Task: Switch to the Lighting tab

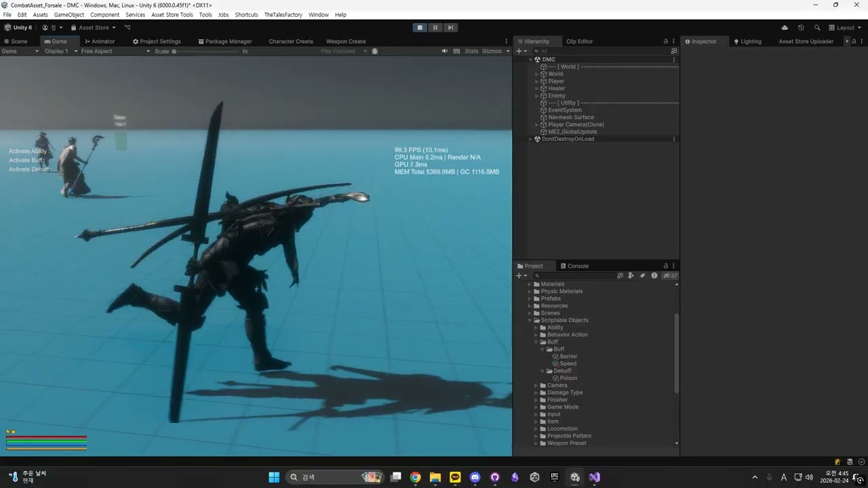Action: [x=747, y=41]
